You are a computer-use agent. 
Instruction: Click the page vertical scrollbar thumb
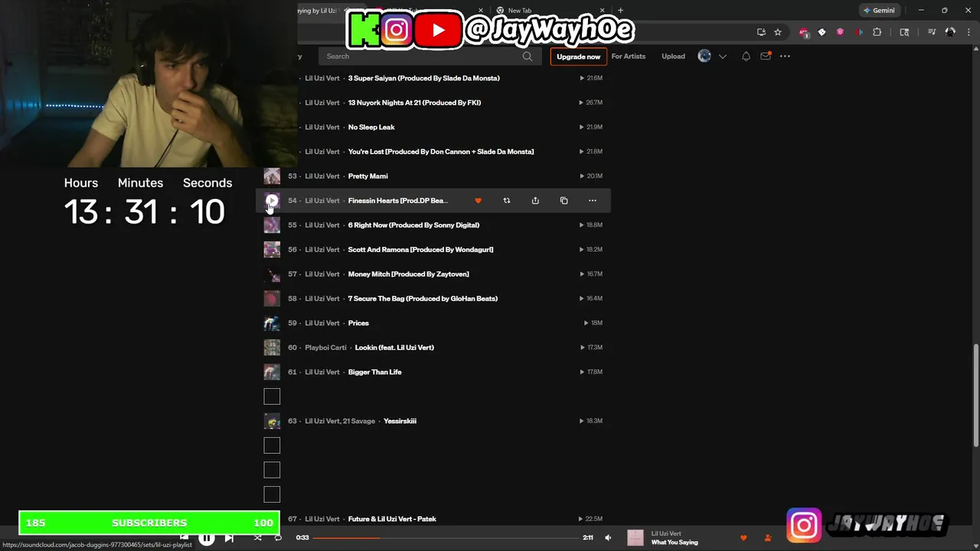(x=975, y=395)
